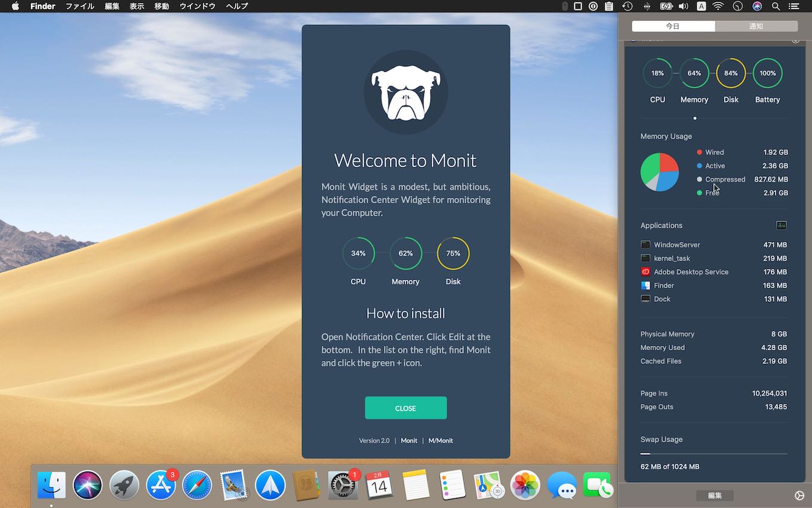This screenshot has height=508, width=812.
Task: Select the Dock row in Applications list
Action: [713, 299]
